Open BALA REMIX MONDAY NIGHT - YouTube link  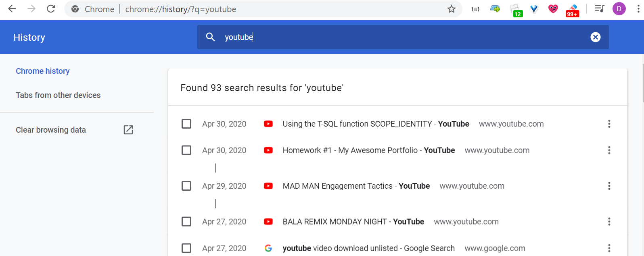point(353,222)
